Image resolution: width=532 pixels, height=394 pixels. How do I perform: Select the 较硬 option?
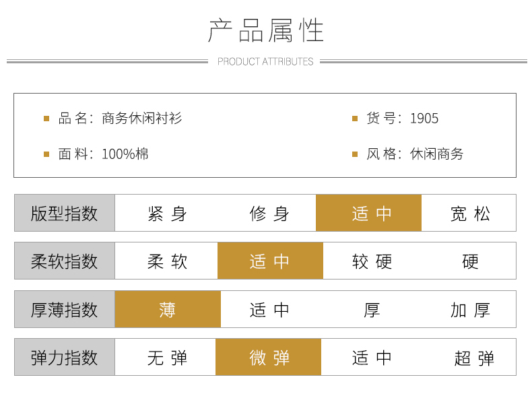[372, 261]
